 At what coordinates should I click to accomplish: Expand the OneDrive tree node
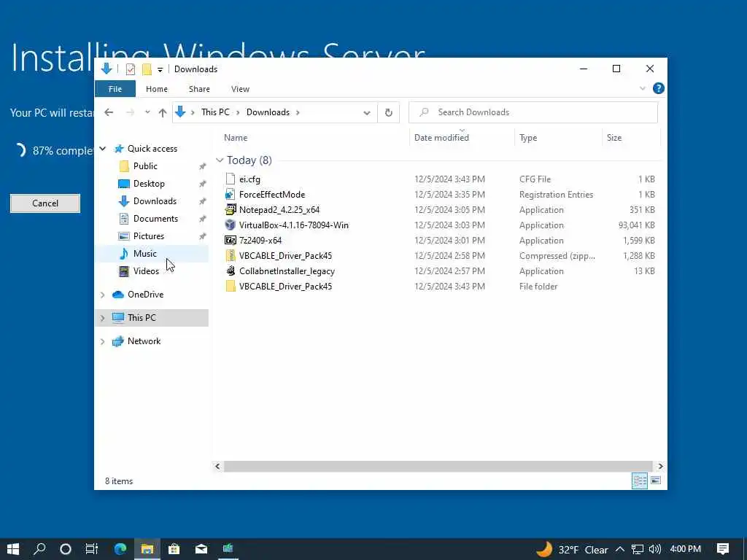102,295
